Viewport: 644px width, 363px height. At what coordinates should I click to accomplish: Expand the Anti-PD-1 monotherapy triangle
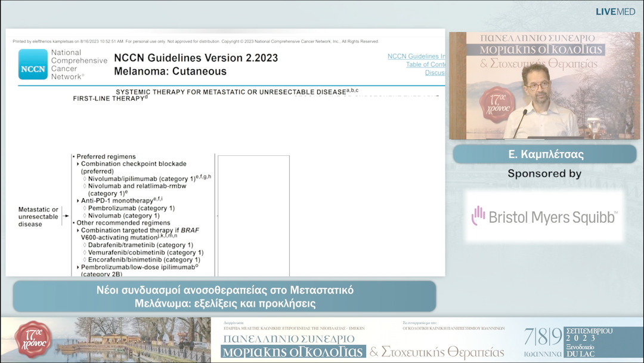point(78,201)
